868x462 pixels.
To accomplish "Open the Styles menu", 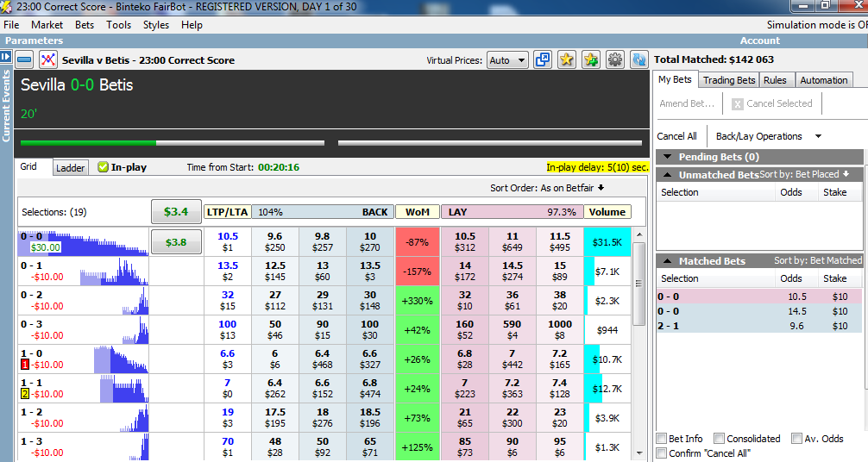I will click(x=156, y=25).
